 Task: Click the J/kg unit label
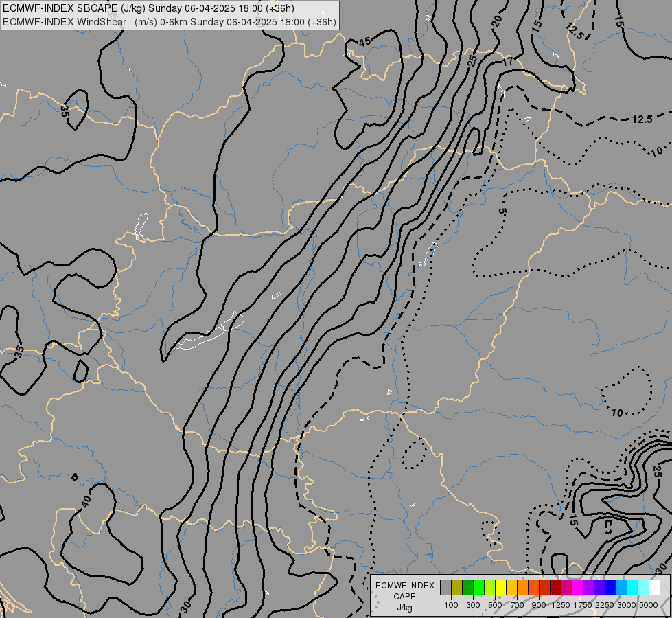tap(404, 608)
